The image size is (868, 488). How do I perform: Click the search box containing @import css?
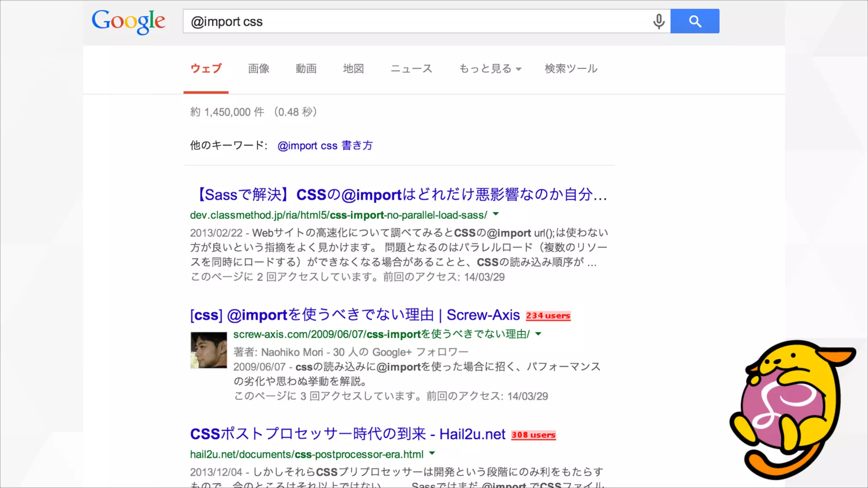click(x=415, y=21)
